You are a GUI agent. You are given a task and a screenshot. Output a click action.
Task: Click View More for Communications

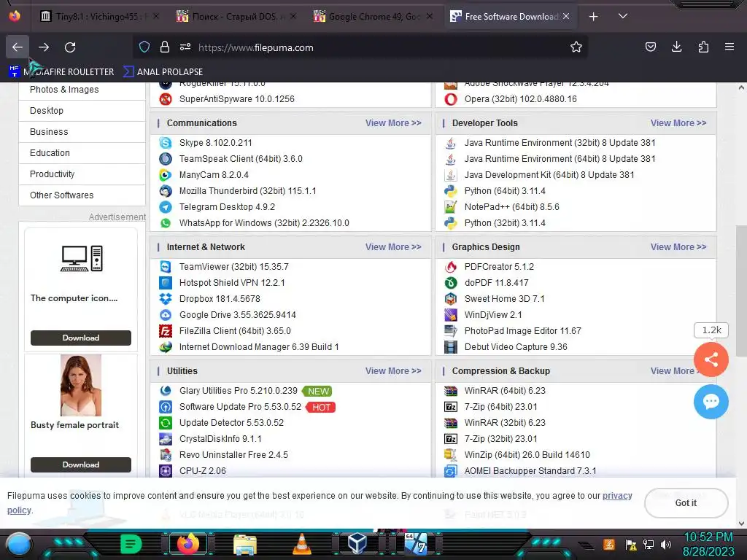(x=393, y=122)
